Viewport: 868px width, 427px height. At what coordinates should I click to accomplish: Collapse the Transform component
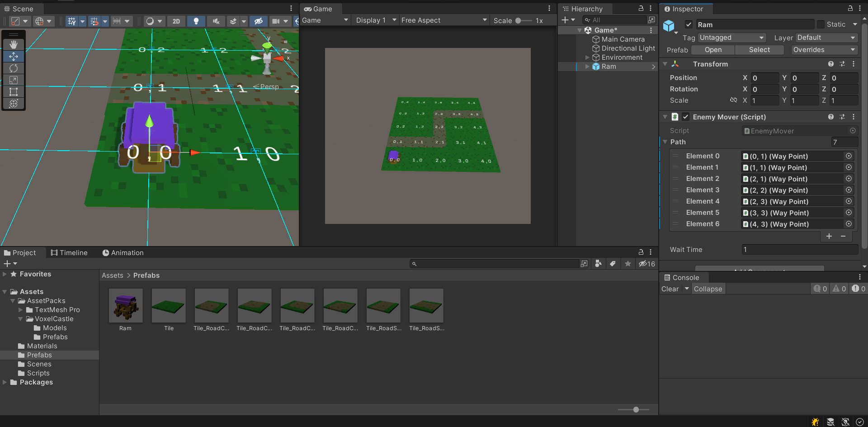[x=665, y=64]
